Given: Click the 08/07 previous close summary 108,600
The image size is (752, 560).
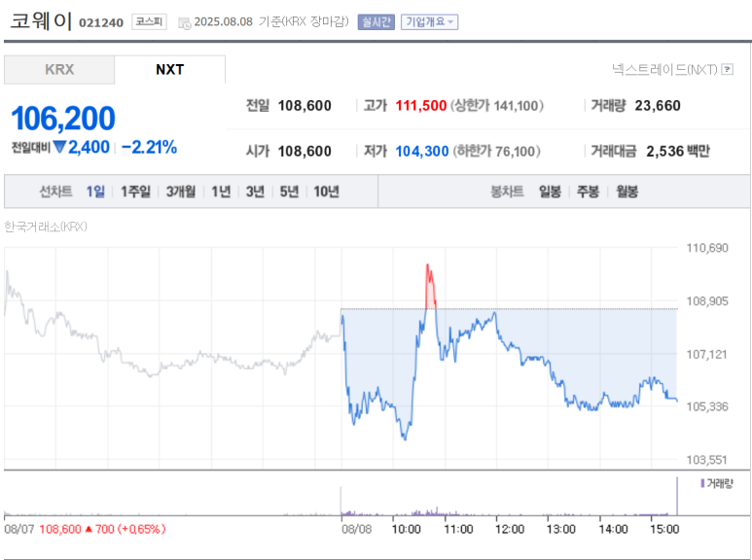Looking at the screenshot, I should pos(60,529).
